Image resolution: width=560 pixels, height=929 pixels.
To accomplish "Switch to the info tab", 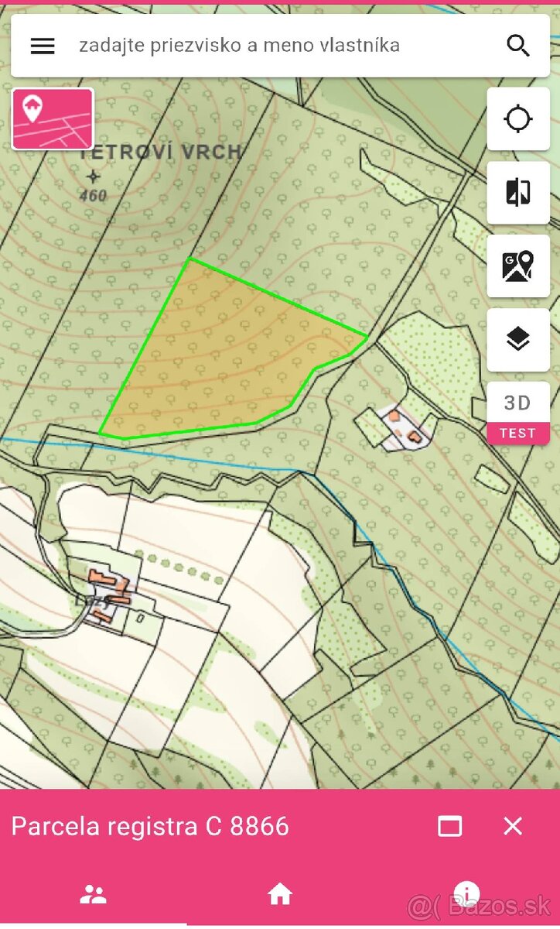I will 466,895.
